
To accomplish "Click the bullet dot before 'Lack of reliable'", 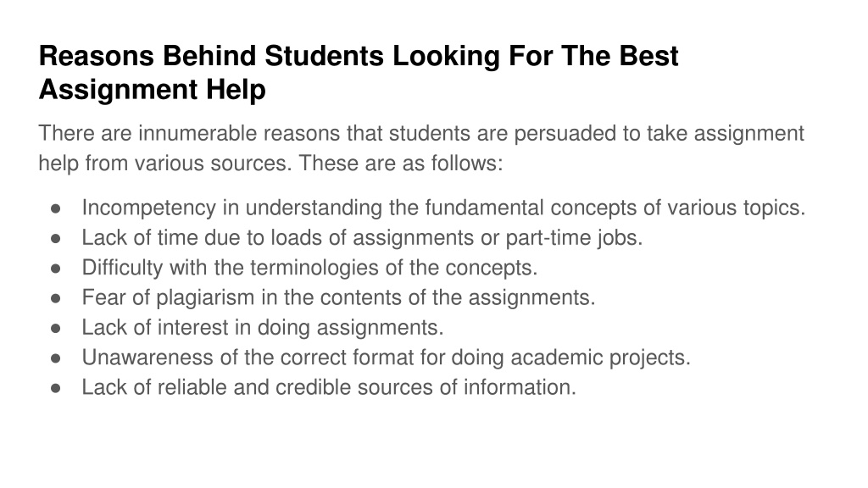I will pos(55,388).
